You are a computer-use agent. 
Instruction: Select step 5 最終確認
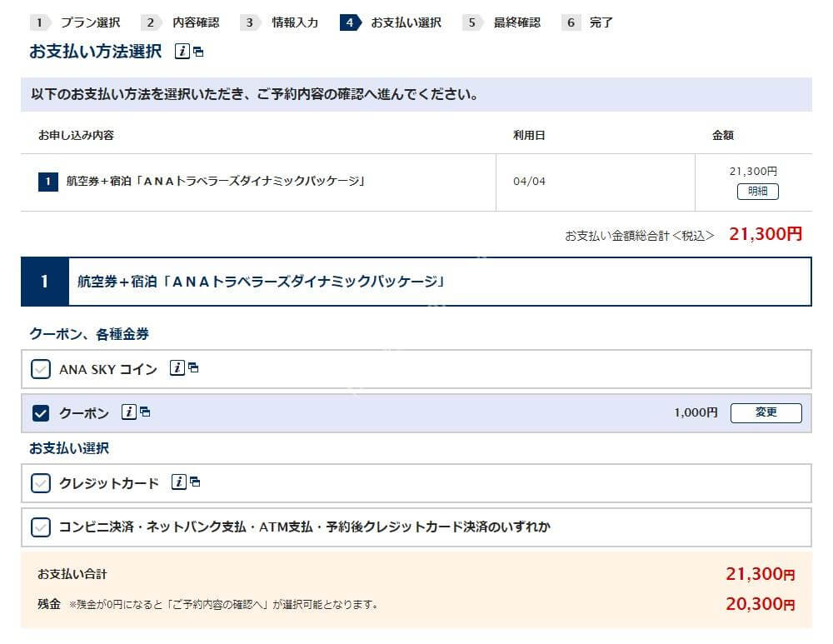pos(501,22)
